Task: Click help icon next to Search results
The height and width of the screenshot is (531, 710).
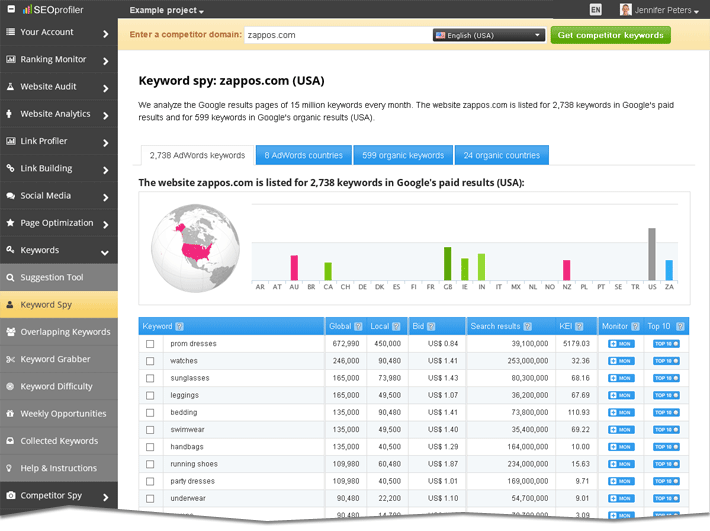Action: 527,326
